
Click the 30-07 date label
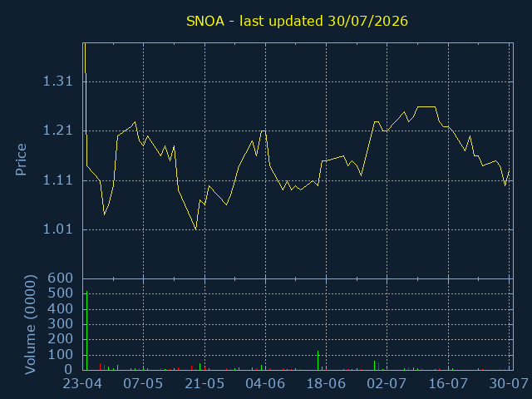(x=509, y=384)
